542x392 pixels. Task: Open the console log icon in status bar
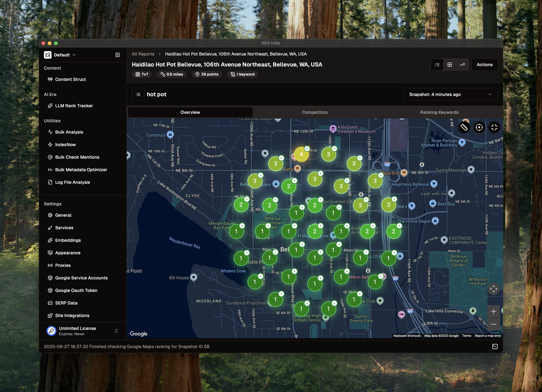[x=495, y=346]
